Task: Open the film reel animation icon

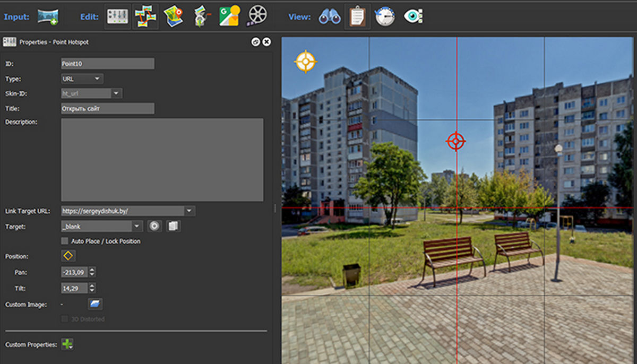Action: [x=257, y=16]
